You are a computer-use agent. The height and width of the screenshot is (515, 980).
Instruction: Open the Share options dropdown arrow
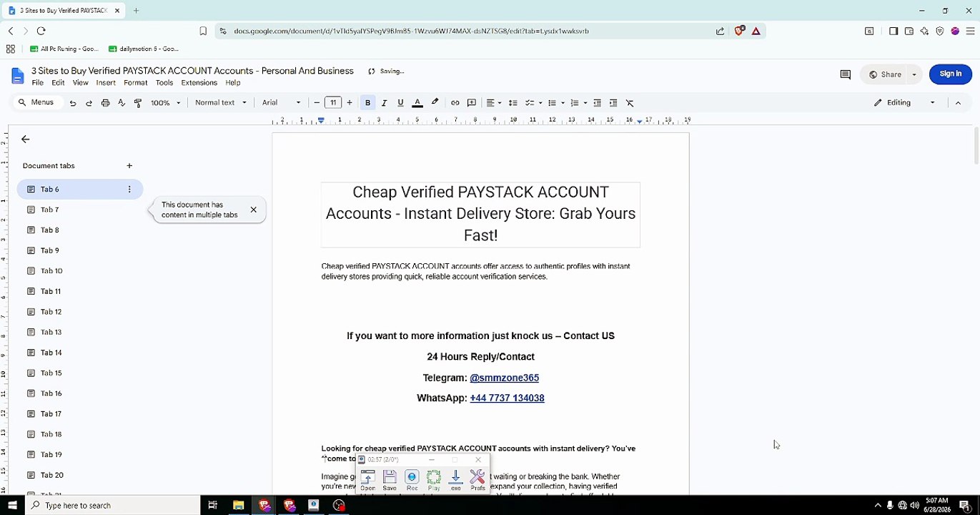click(914, 74)
